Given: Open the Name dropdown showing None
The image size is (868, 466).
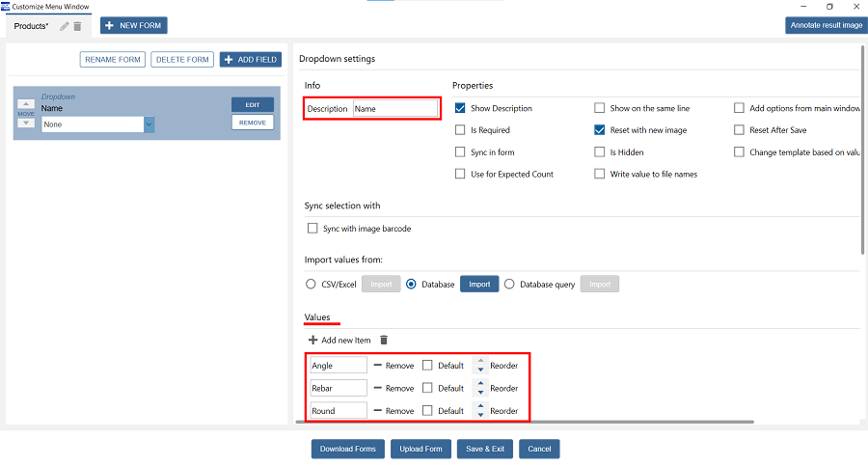Looking at the screenshot, I should click(149, 124).
